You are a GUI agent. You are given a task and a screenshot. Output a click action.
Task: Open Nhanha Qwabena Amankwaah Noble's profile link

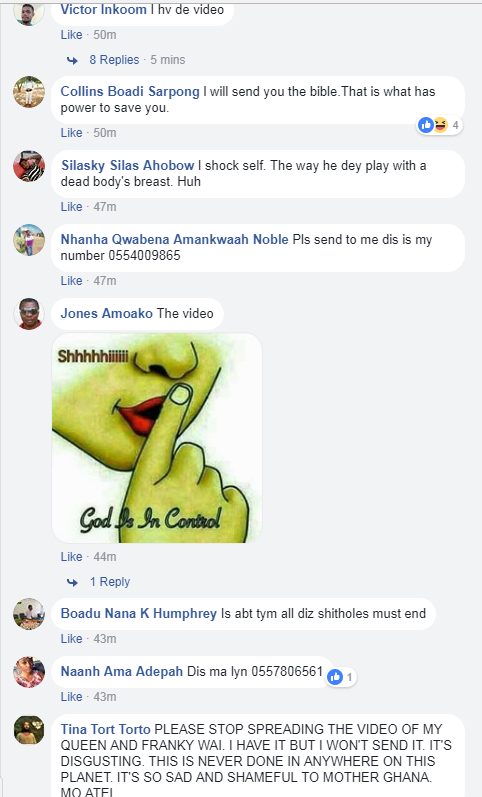coord(174,239)
